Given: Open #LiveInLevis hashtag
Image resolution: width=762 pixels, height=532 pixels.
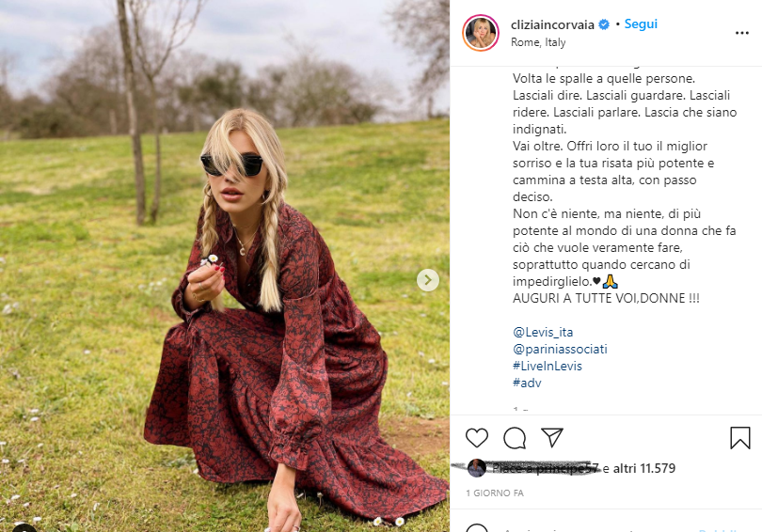Looking at the screenshot, I should coord(548,366).
